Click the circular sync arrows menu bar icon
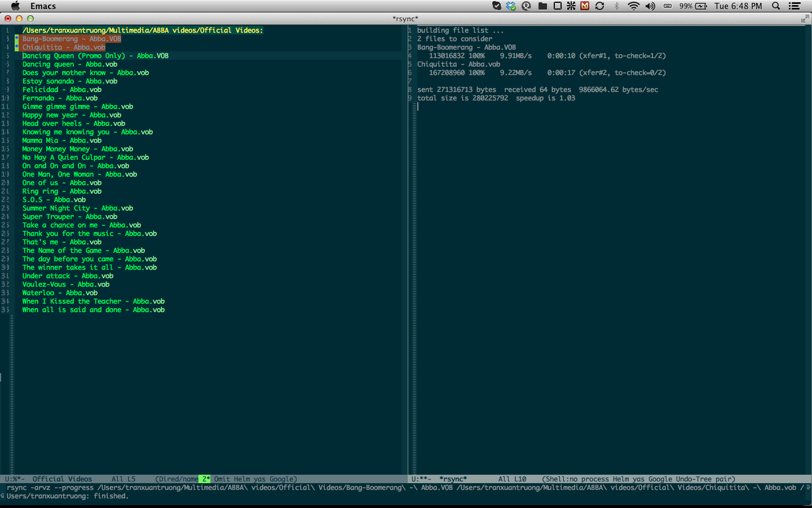Viewport: 812px width, 508px height. click(600, 6)
